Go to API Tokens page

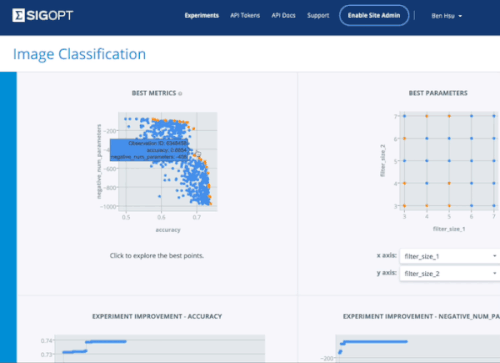pos(245,15)
